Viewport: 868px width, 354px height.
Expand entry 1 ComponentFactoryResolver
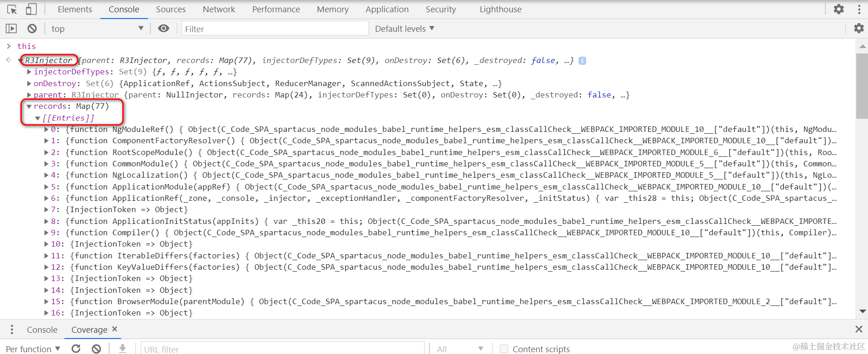[46, 141]
